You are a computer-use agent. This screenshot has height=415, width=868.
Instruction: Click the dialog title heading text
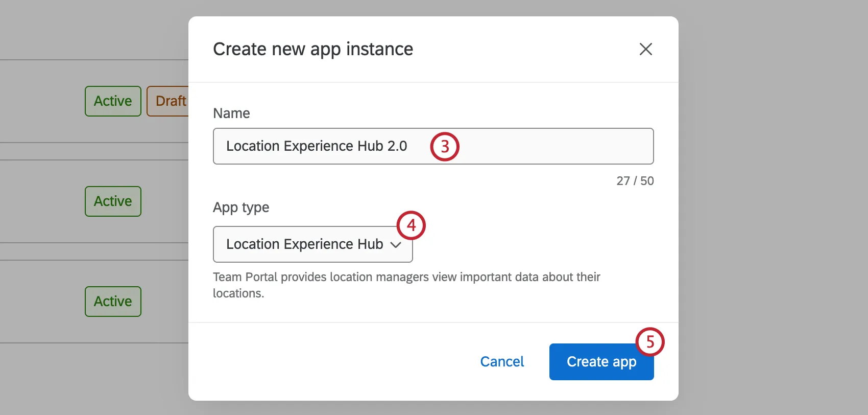(313, 49)
